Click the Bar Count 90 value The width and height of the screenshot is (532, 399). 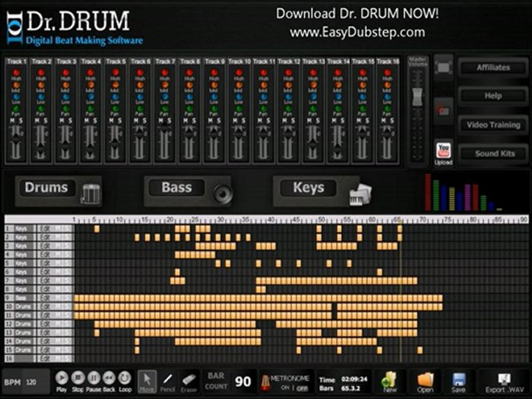[243, 382]
